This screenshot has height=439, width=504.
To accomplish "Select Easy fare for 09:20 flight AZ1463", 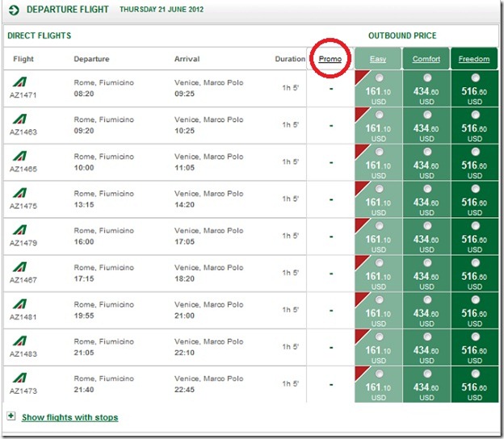I will pos(380,115).
